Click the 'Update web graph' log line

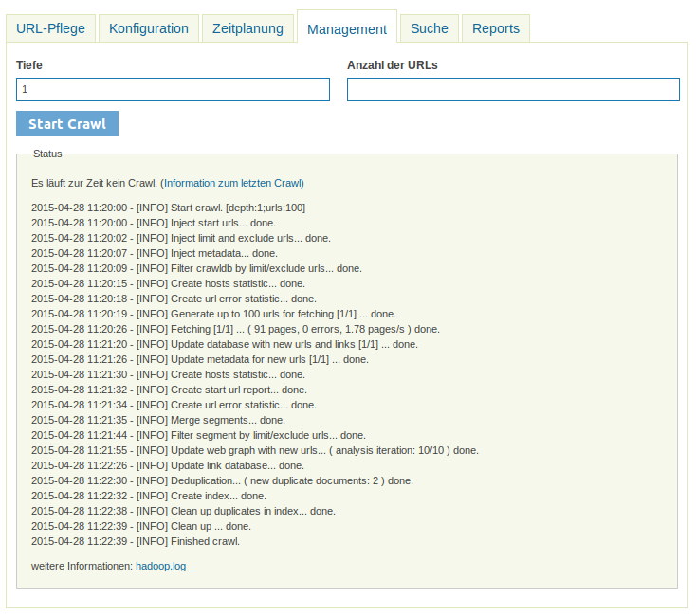click(254, 450)
